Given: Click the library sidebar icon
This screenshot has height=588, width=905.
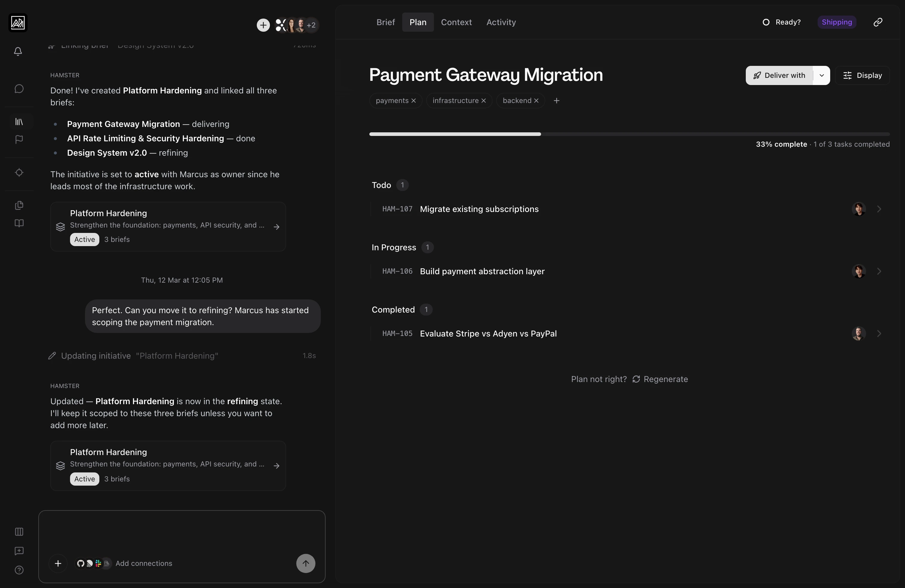Looking at the screenshot, I should click(19, 122).
